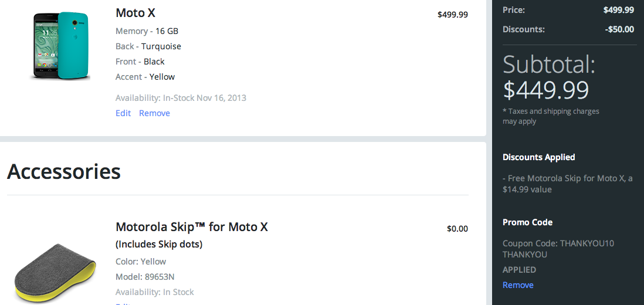The image size is (644, 305).
Task: Select the Back Turquoise spec line
Action: (x=148, y=46)
